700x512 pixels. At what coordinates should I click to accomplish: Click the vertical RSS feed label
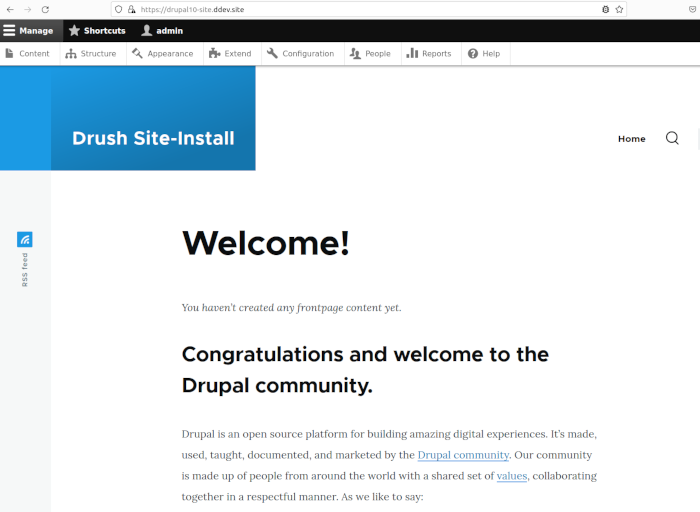[x=25, y=270]
